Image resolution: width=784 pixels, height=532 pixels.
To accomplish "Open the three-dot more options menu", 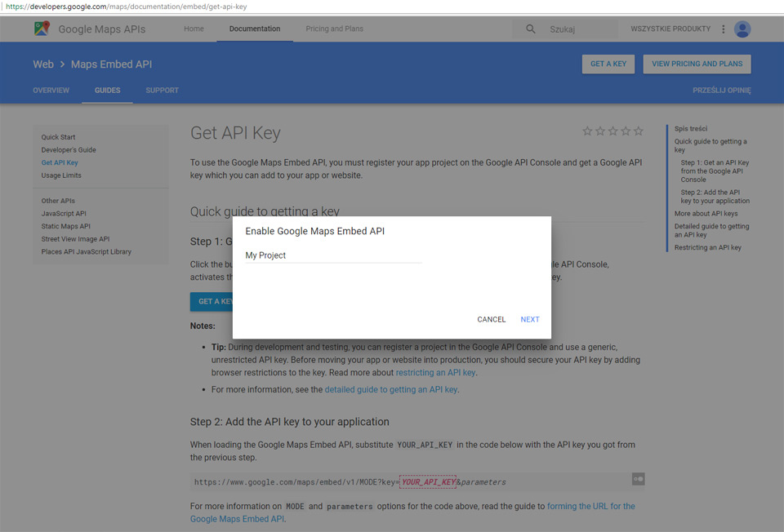I will tap(723, 29).
